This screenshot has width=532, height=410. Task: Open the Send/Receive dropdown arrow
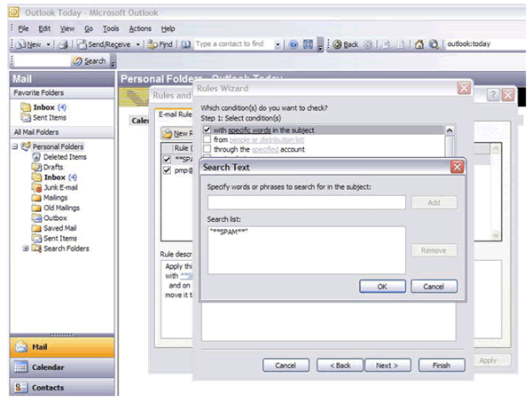(x=138, y=44)
